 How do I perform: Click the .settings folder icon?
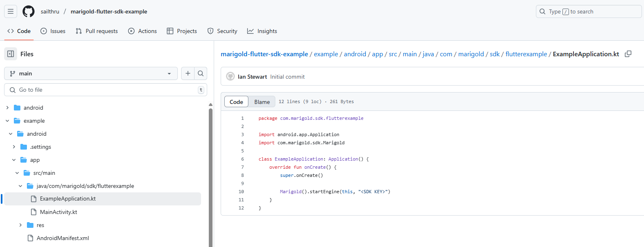coord(24,147)
